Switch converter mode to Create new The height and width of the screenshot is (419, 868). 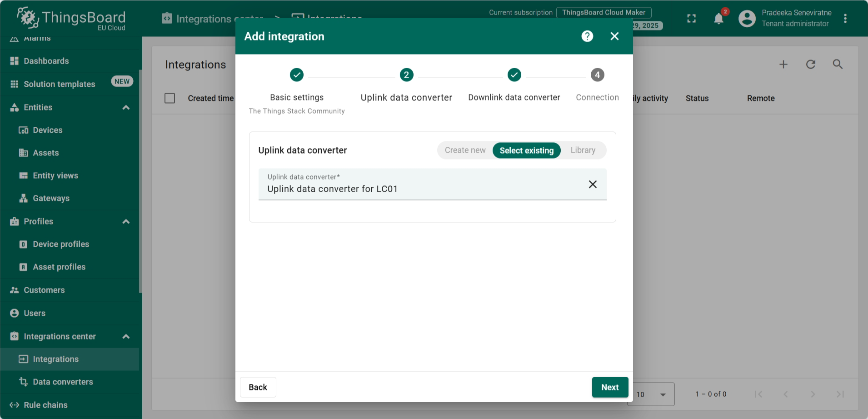(465, 150)
